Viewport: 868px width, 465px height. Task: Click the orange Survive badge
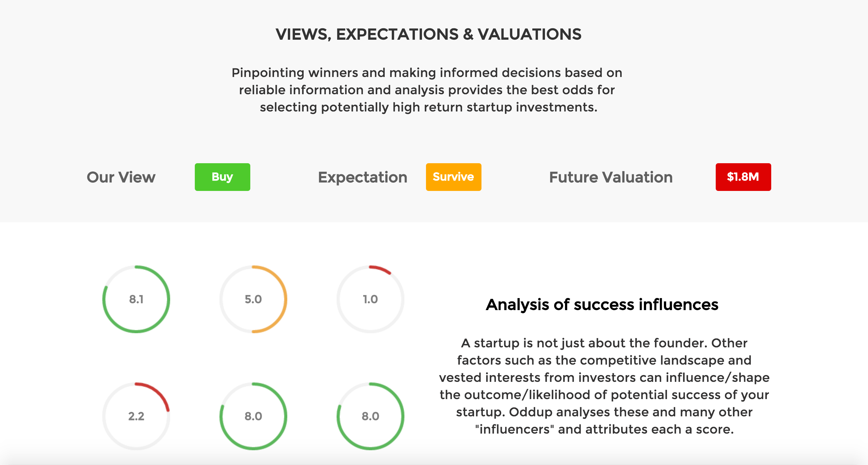point(453,177)
